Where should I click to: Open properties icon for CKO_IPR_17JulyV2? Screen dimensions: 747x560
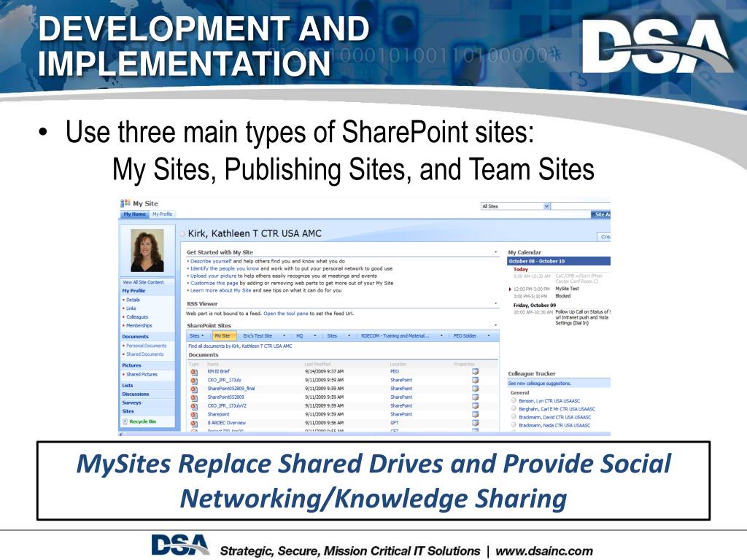tap(475, 405)
